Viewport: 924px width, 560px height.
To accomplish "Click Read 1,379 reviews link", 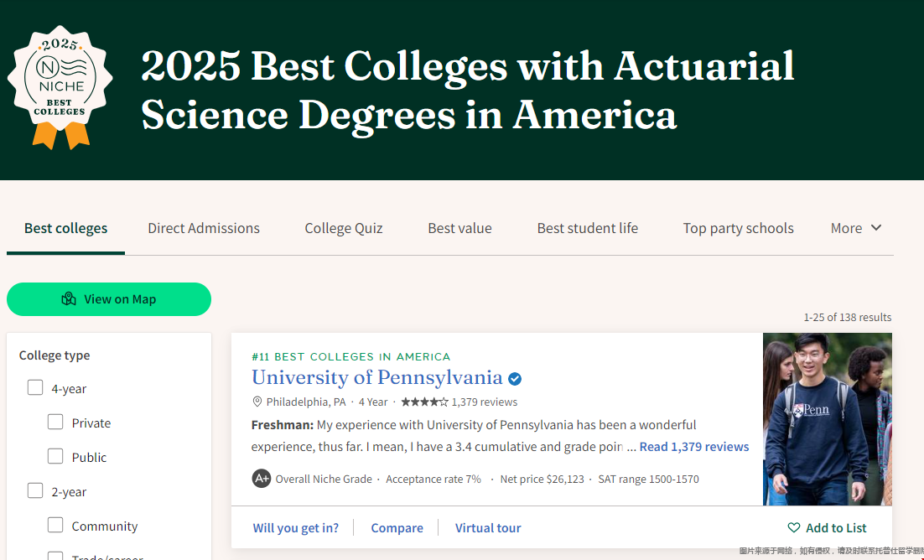I will point(694,447).
